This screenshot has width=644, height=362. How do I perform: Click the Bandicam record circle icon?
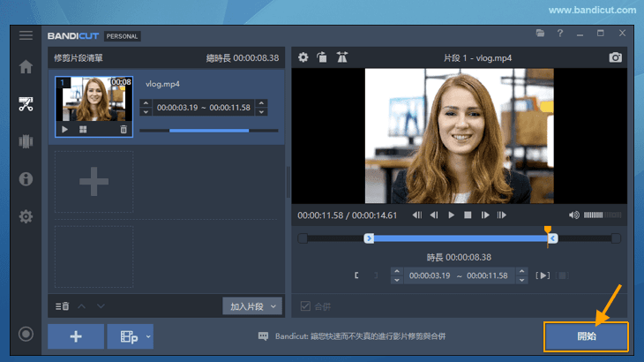pyautogui.click(x=26, y=334)
